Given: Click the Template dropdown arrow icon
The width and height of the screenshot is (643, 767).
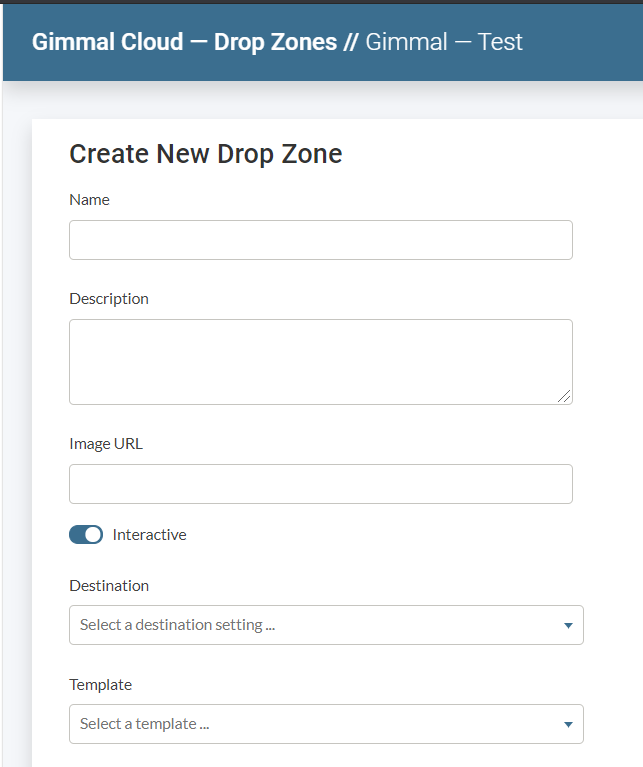Looking at the screenshot, I should (568, 725).
